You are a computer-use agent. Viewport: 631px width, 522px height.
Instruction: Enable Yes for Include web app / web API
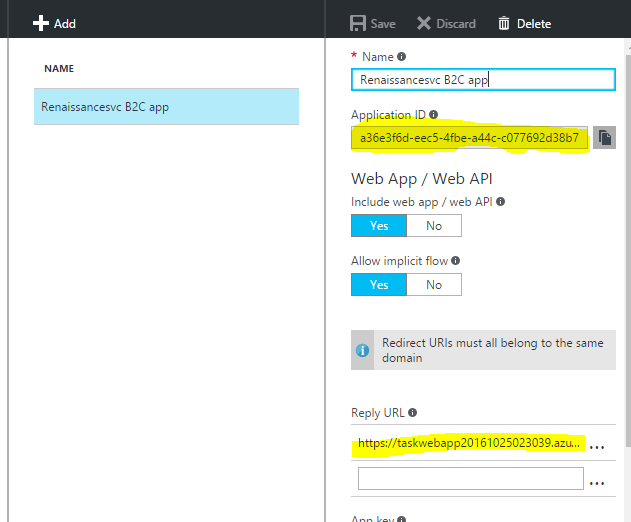tap(379, 226)
